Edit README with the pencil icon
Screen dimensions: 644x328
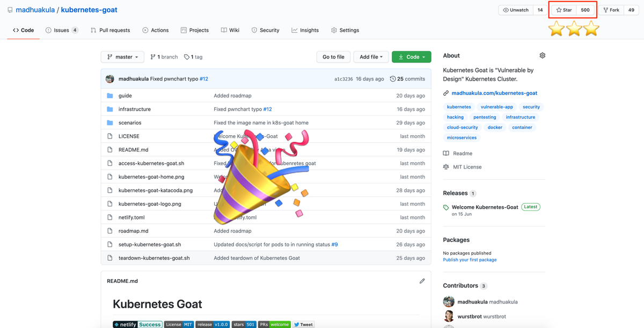coord(422,281)
